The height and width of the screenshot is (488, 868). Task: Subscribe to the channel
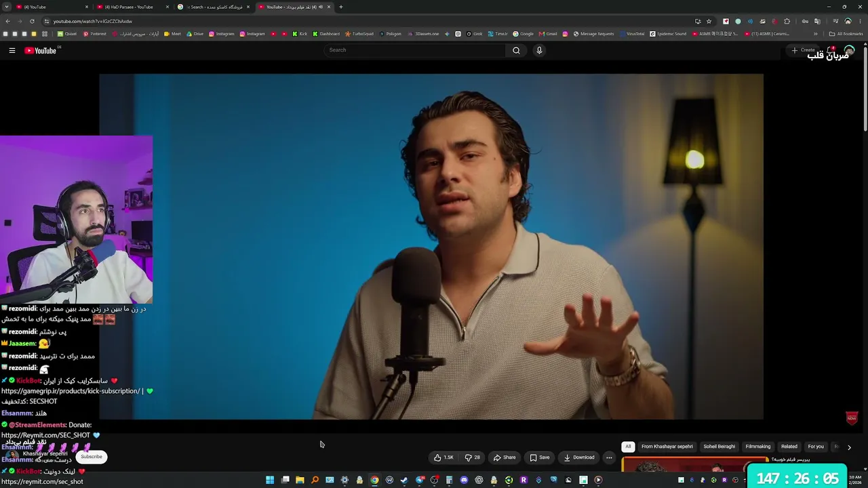pos(92,457)
